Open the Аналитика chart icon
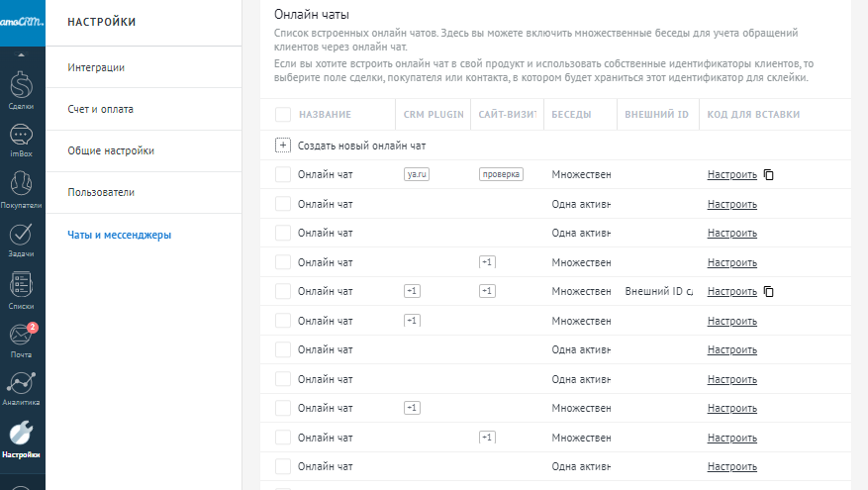The width and height of the screenshot is (868, 490). (x=20, y=385)
